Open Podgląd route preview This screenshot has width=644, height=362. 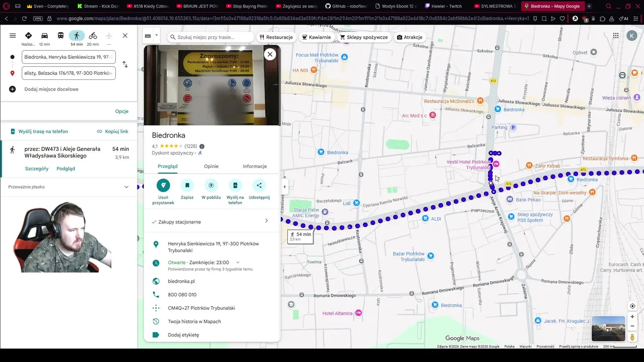pyautogui.click(x=66, y=168)
